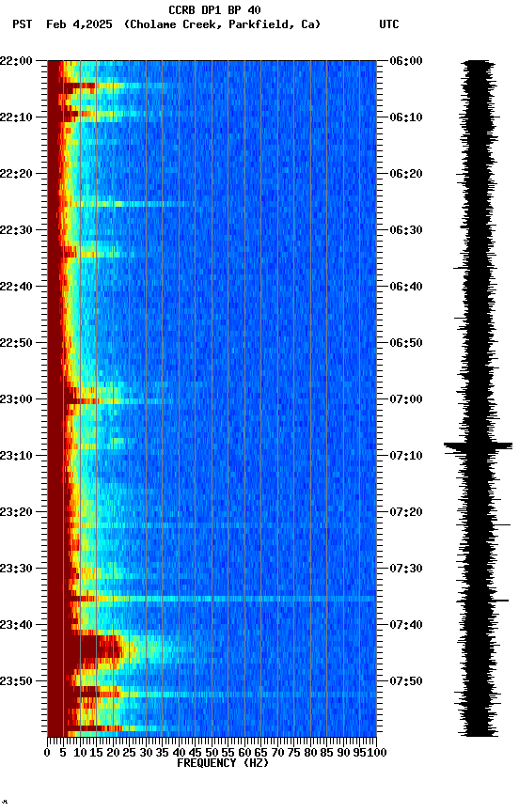The height and width of the screenshot is (812, 519).
Task: Click the date label Feb 4,2025
Action: [79, 24]
